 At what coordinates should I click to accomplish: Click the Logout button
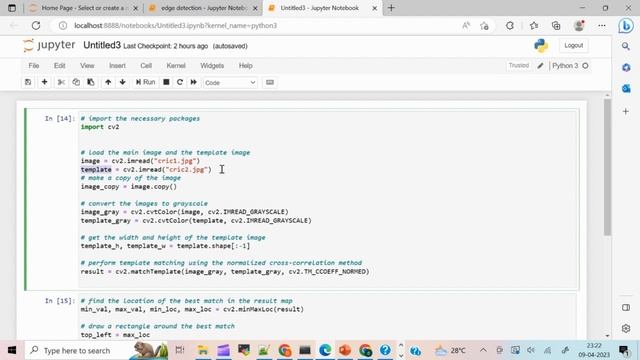(573, 46)
